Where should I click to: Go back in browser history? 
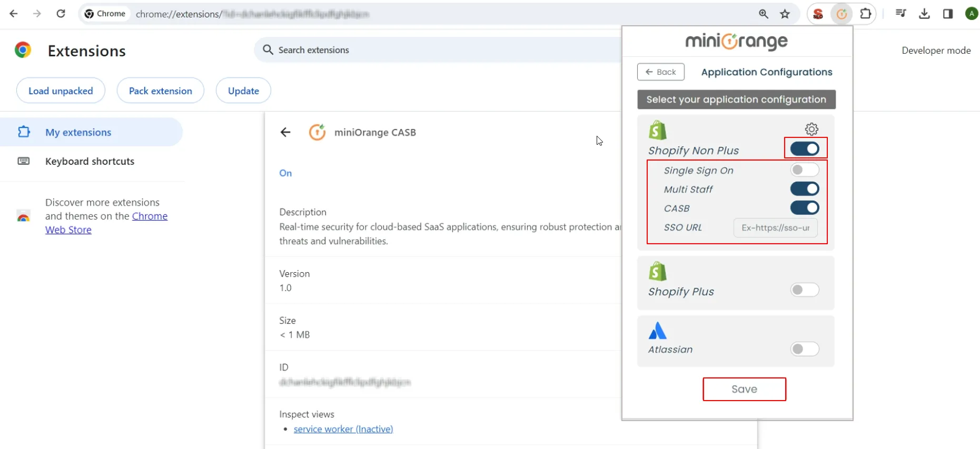point(14,14)
